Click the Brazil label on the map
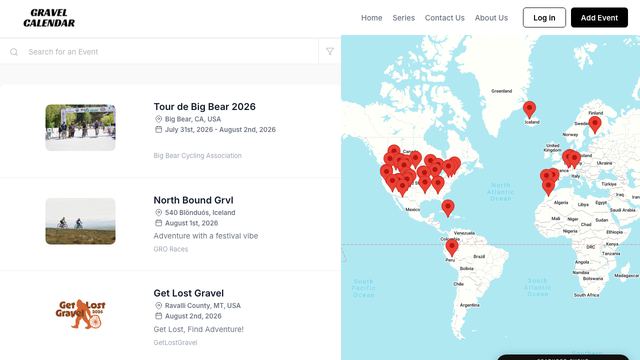640x360 pixels. click(479, 256)
